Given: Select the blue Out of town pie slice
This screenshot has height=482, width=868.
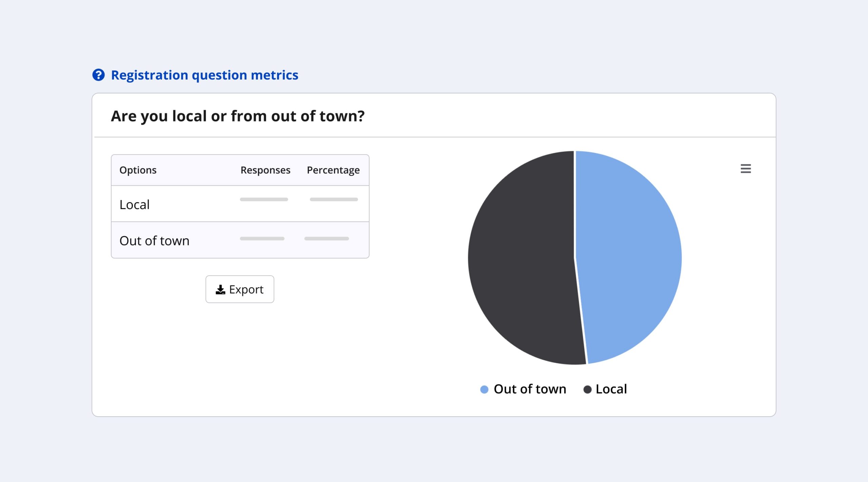Looking at the screenshot, I should pyautogui.click(x=631, y=258).
